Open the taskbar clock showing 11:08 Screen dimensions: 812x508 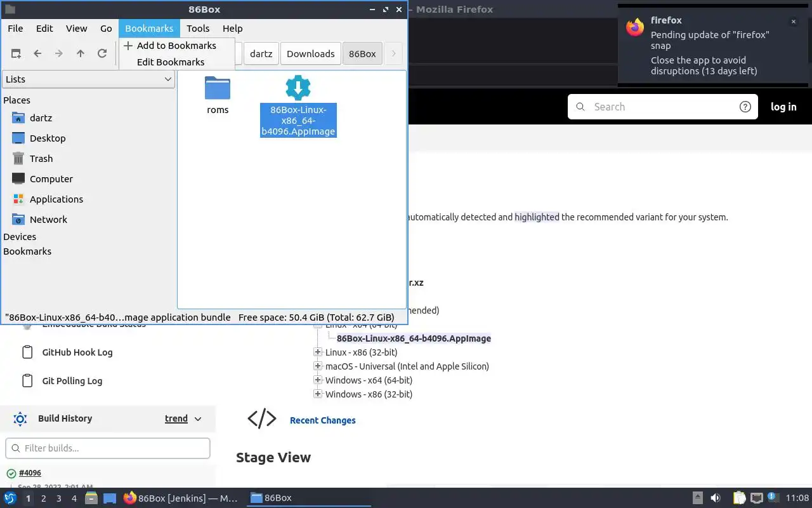pos(797,498)
